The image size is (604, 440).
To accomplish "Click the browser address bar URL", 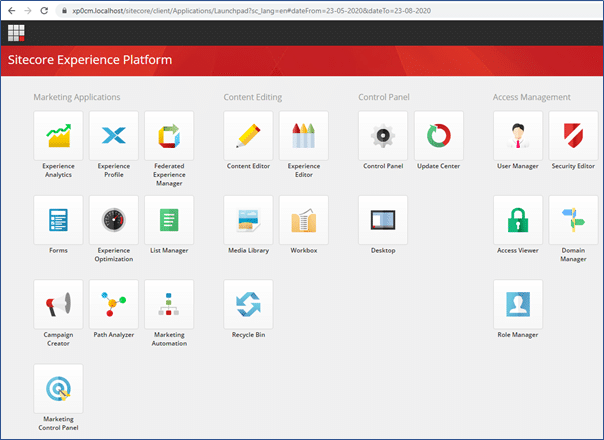I will coord(252,11).
